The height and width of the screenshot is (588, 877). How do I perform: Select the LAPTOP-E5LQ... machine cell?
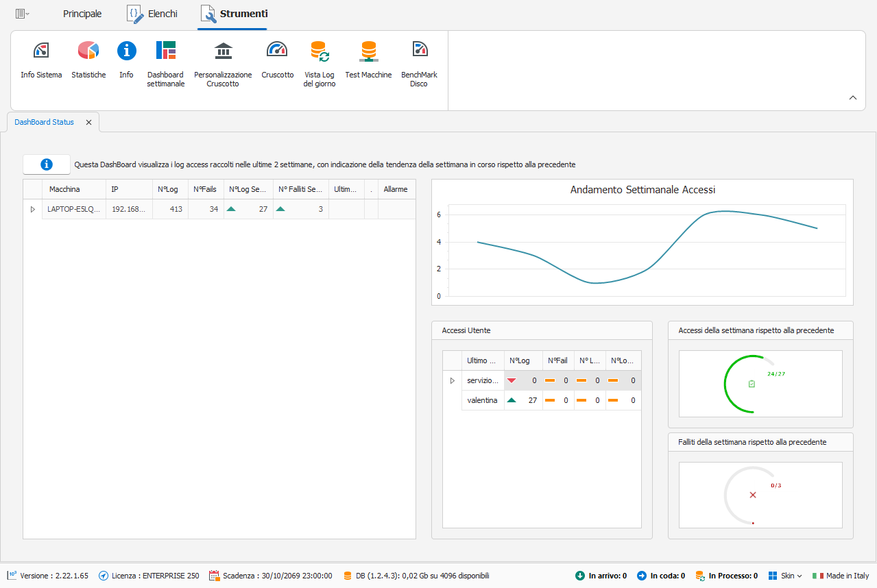click(x=74, y=209)
